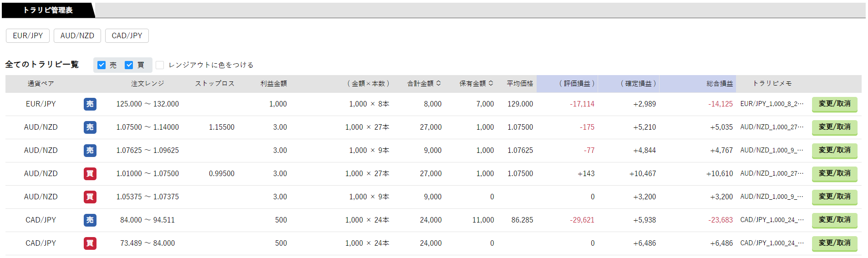The height and width of the screenshot is (258, 868).
Task: Filter by the EUR/JPY pair button
Action: point(28,35)
